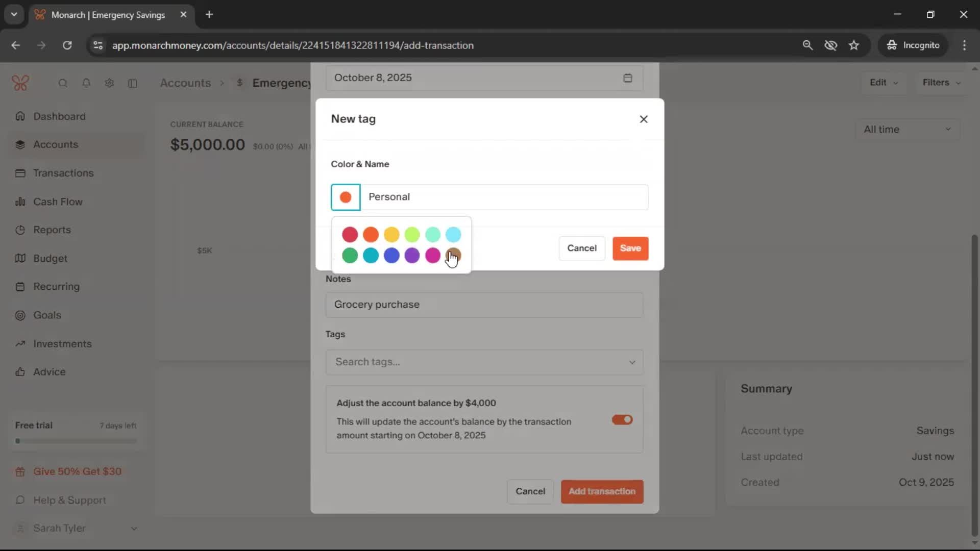Toggle sidebar collapse panel icon

[133, 83]
